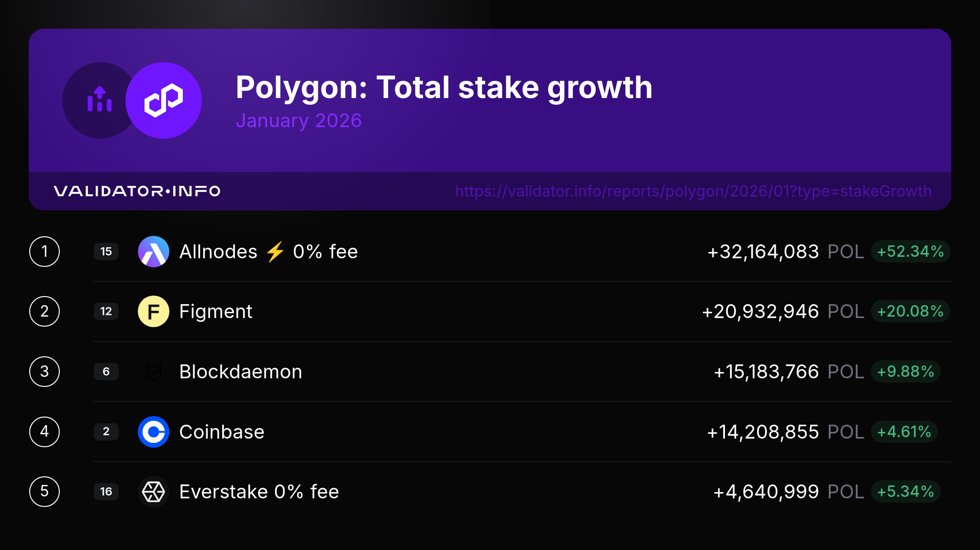Image resolution: width=980 pixels, height=550 pixels.
Task: Click the Allnodes validator logo
Action: coord(154,252)
